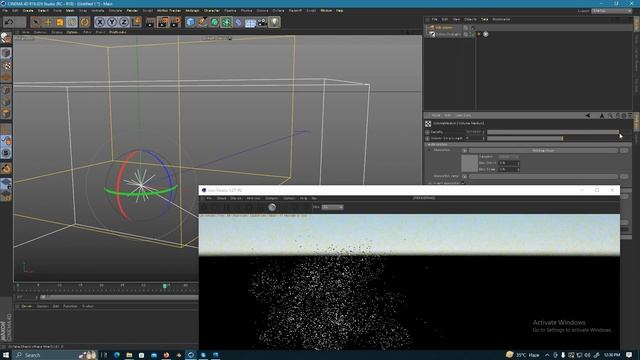Select the first object in Object Manager
Image resolution: width=640 pixels, height=360 pixels.
tap(443, 28)
